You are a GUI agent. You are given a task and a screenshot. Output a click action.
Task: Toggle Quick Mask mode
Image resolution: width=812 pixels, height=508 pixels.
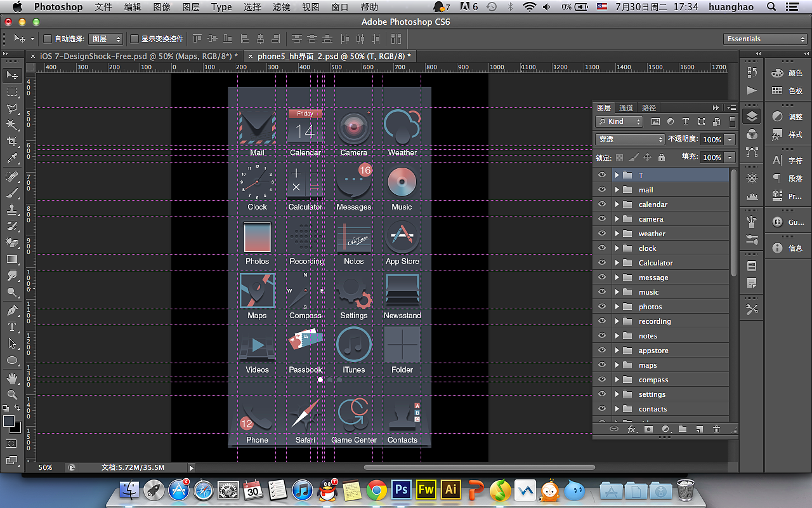[x=11, y=443]
